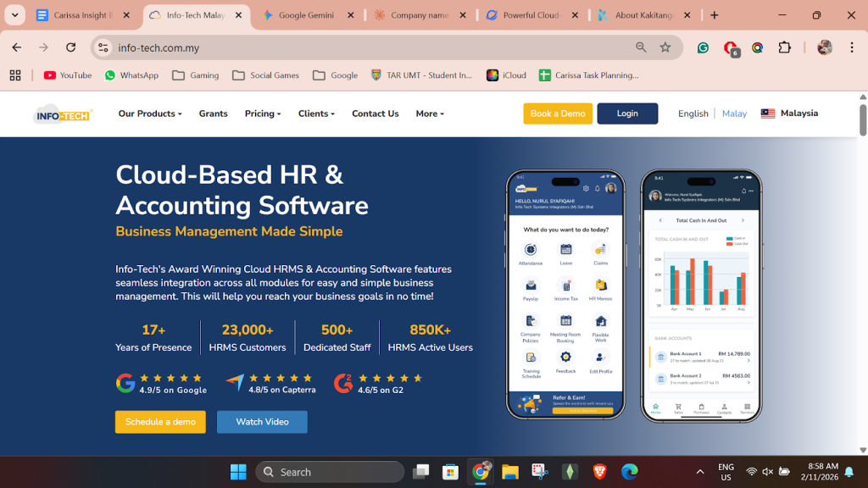868x488 pixels.
Task: Open the site information icon beside the URL
Action: [x=103, y=47]
